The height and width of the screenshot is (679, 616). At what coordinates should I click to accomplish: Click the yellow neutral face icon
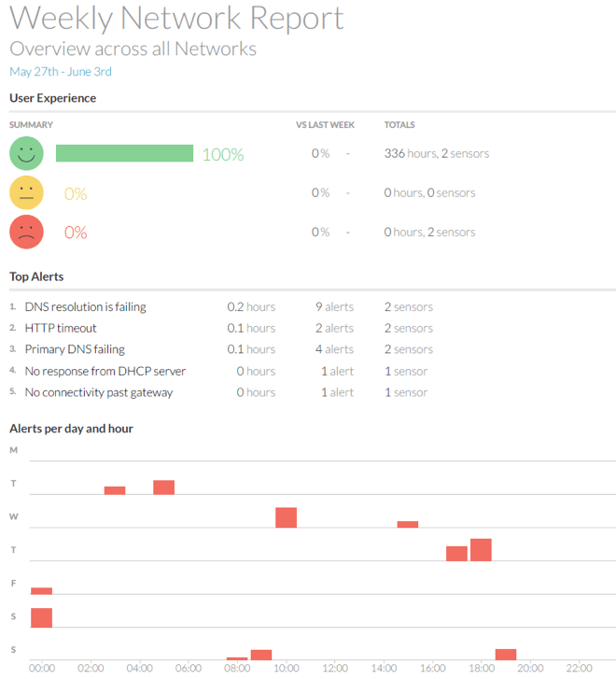pos(26,192)
